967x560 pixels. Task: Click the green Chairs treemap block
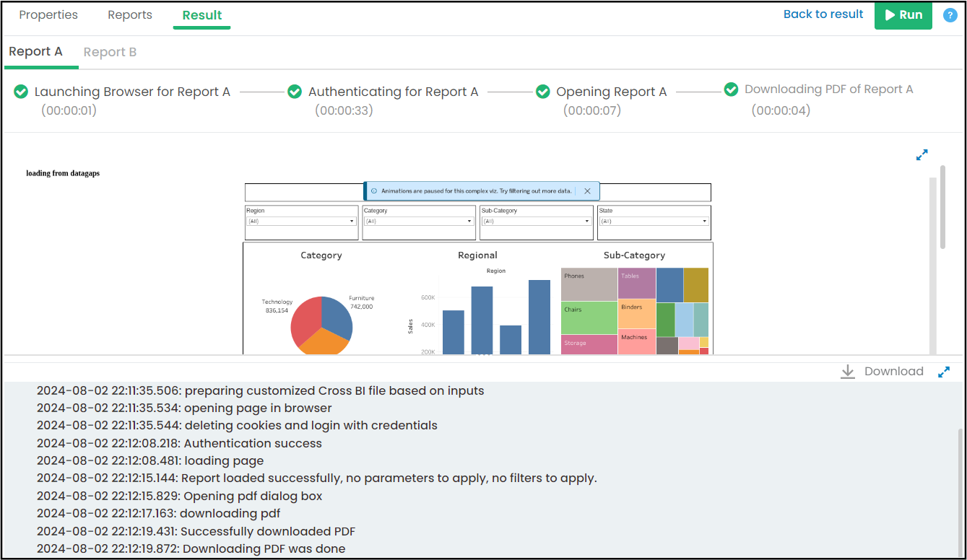(x=589, y=318)
